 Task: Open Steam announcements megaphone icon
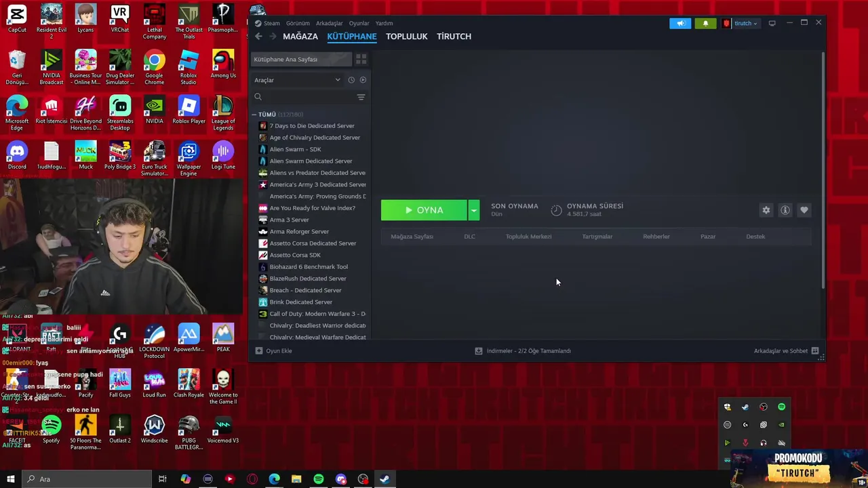pyautogui.click(x=680, y=23)
